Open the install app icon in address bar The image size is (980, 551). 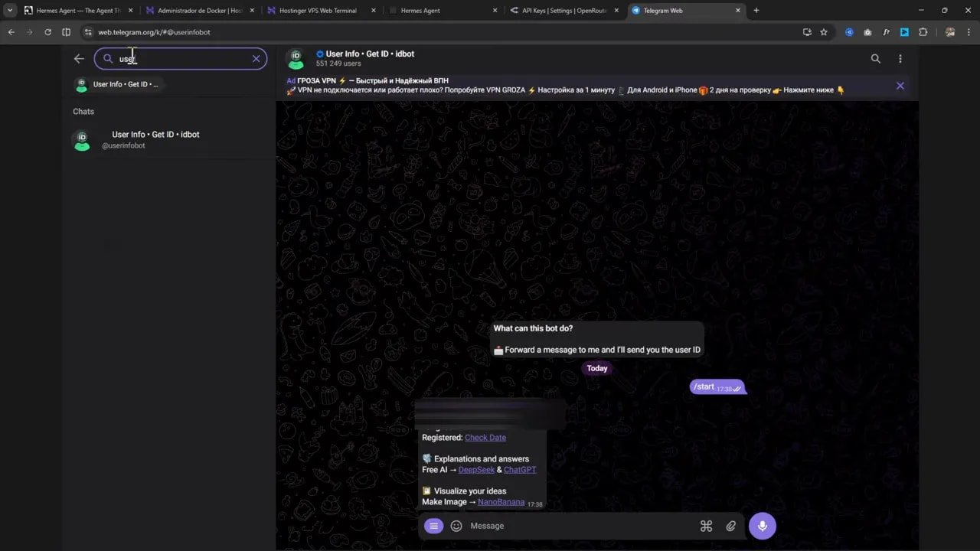pos(807,32)
